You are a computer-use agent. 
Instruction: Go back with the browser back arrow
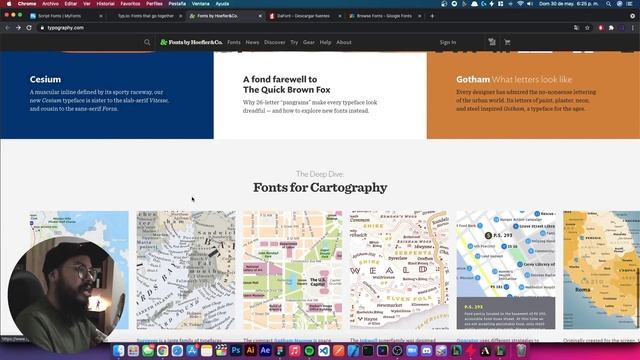point(7,28)
